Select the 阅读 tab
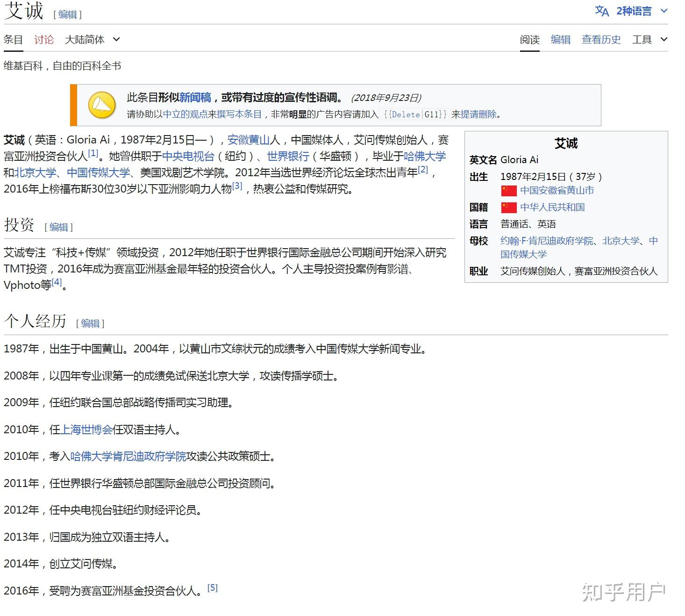Screen dimensions: 685x616 tap(530, 40)
